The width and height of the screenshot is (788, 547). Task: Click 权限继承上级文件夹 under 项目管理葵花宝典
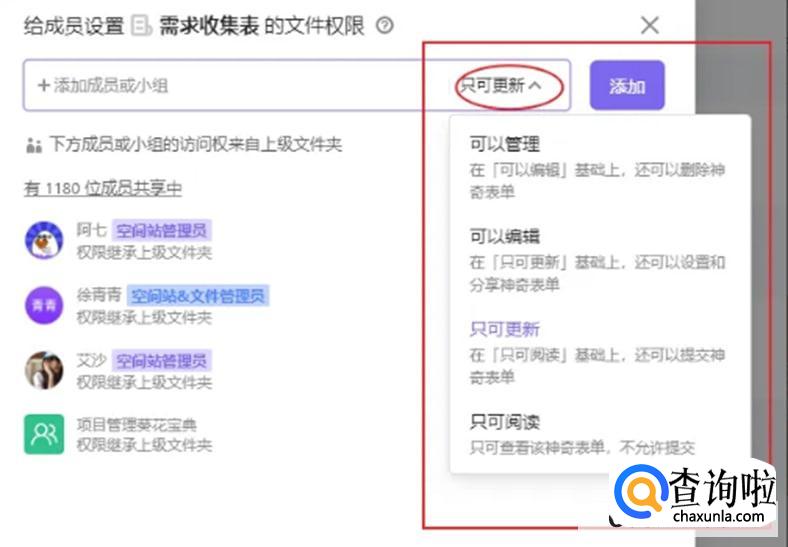pyautogui.click(x=144, y=445)
